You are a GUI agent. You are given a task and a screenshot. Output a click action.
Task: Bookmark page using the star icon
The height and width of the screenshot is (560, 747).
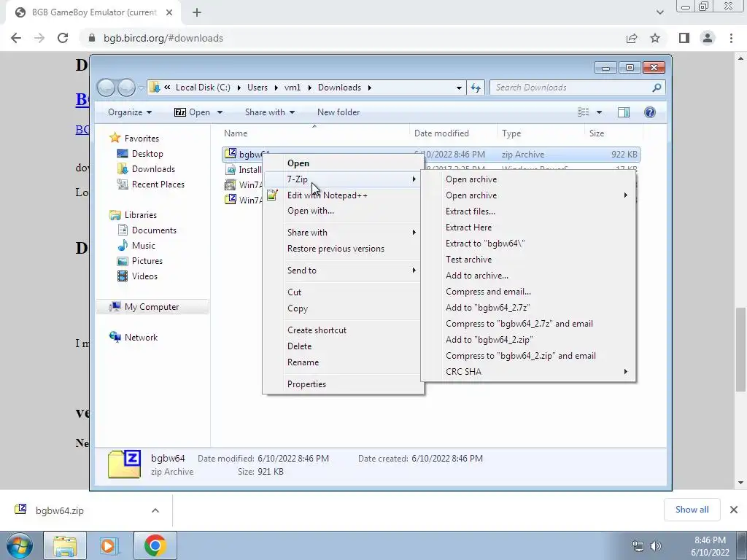click(655, 38)
